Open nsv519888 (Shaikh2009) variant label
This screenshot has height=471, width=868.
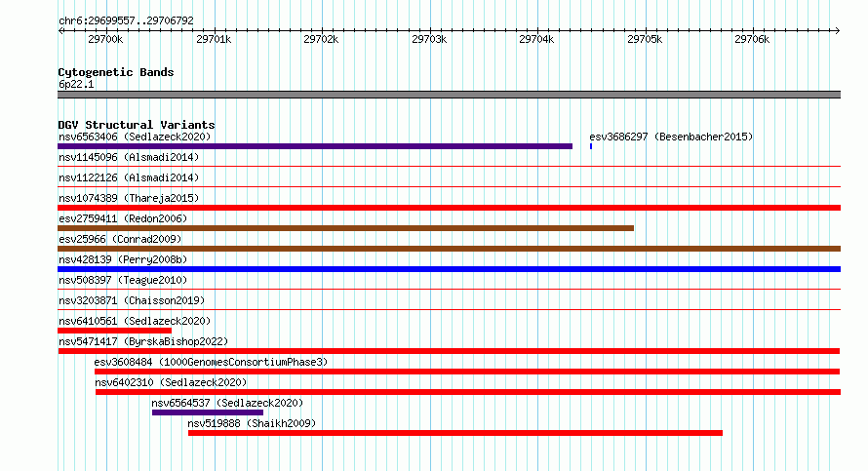[x=252, y=423]
